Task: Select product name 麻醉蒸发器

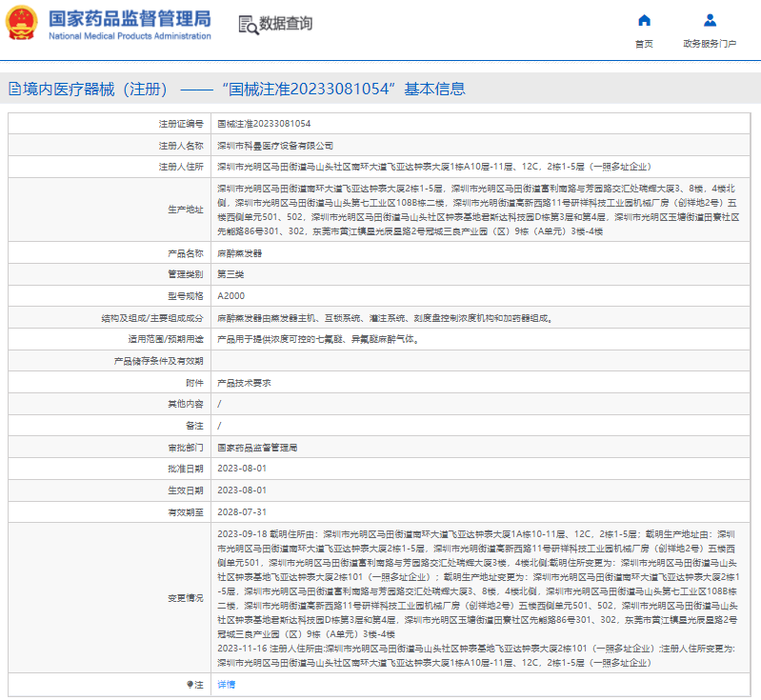Action: click(x=240, y=253)
